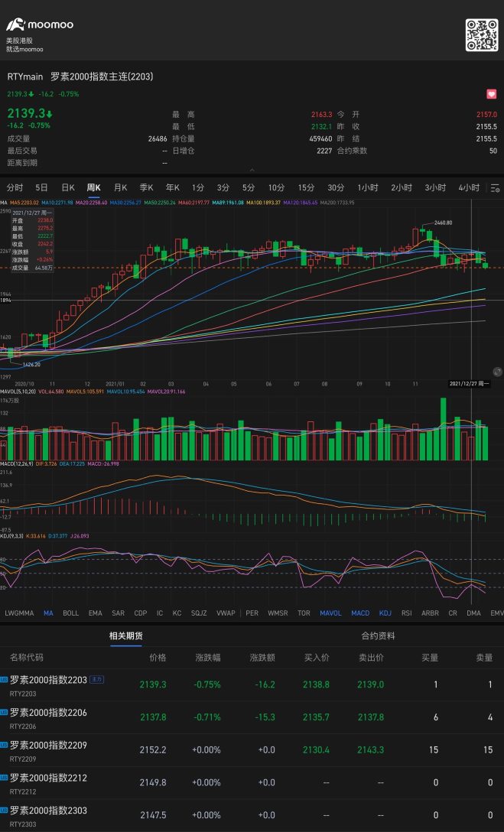Enable the CDP indicator
The width and height of the screenshot is (504, 832).
pyautogui.click(x=141, y=613)
